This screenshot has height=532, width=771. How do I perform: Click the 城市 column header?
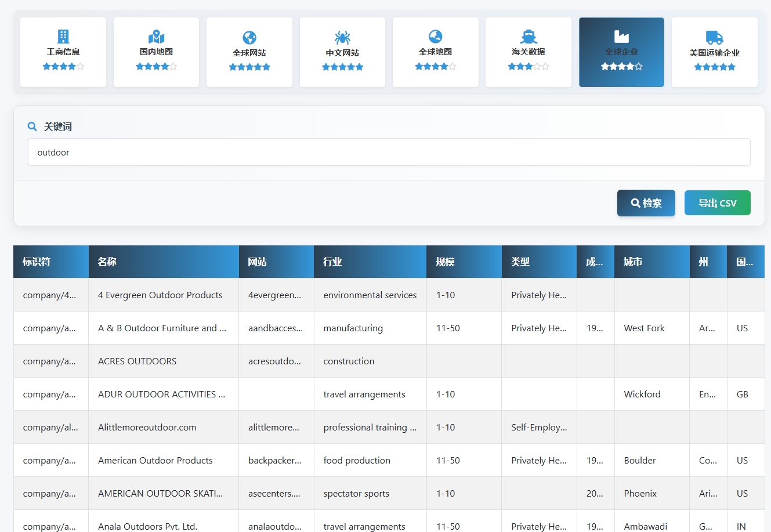652,262
